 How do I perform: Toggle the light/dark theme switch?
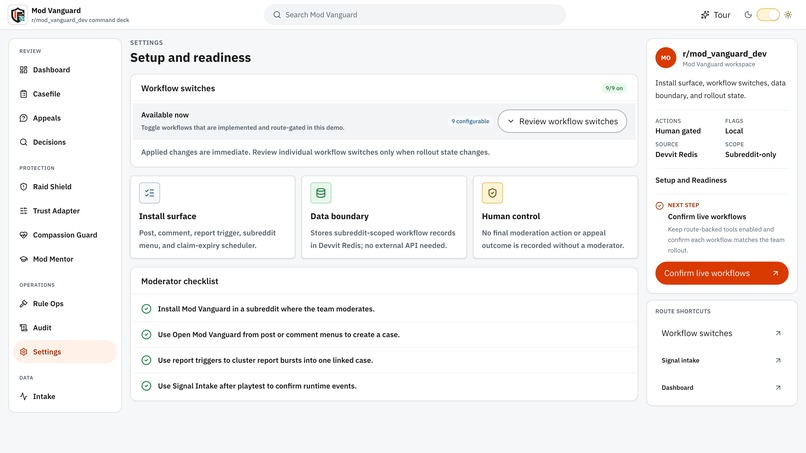768,15
